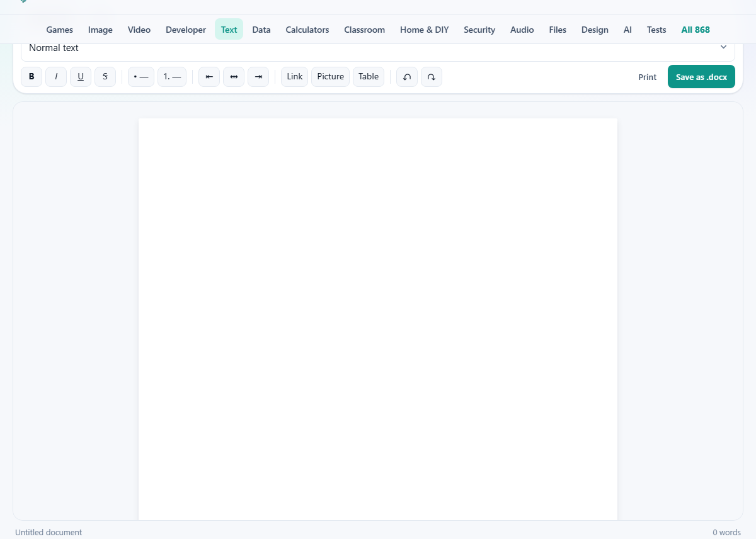
Task: Open the Home & DIY category
Action: click(425, 30)
